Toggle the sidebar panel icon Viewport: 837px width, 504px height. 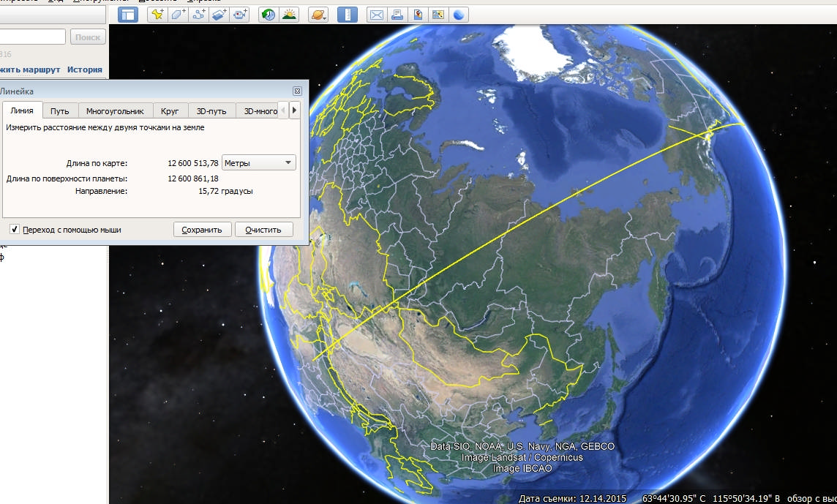pyautogui.click(x=127, y=15)
